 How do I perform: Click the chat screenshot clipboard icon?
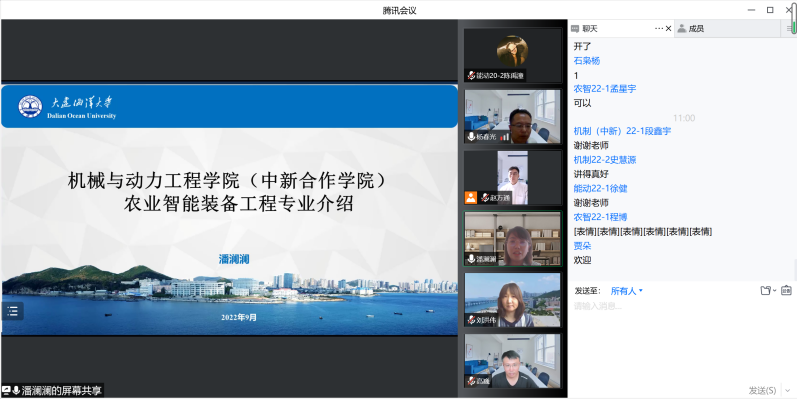786,290
